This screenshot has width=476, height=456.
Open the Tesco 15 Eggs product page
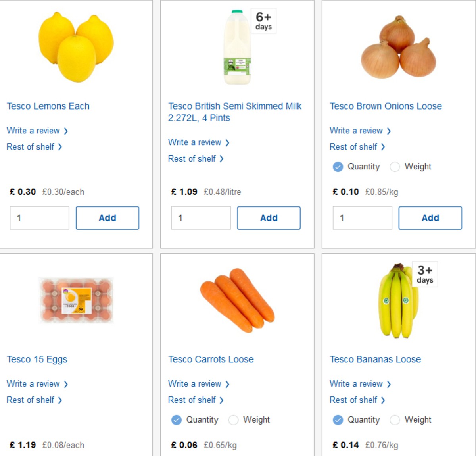[36, 359]
